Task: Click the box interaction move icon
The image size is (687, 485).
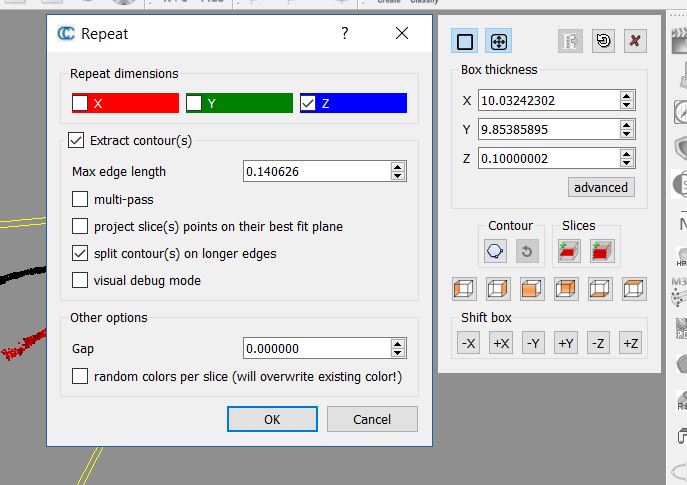Action: click(x=498, y=41)
